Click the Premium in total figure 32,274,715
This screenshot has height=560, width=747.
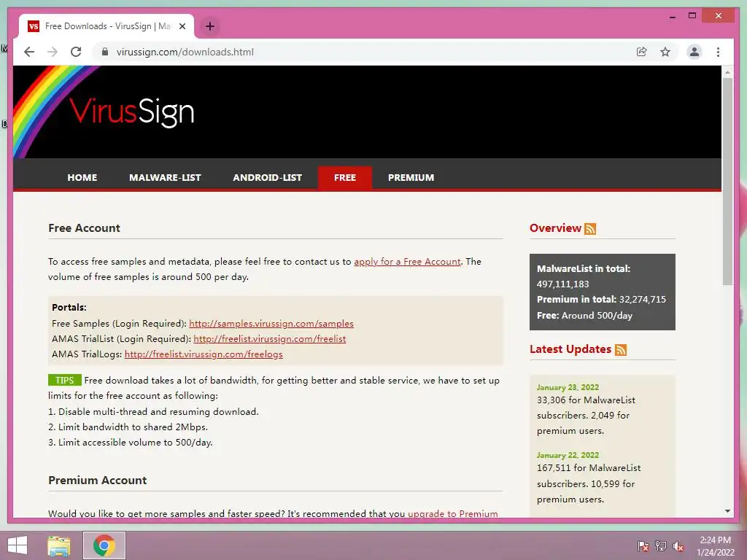643,300
